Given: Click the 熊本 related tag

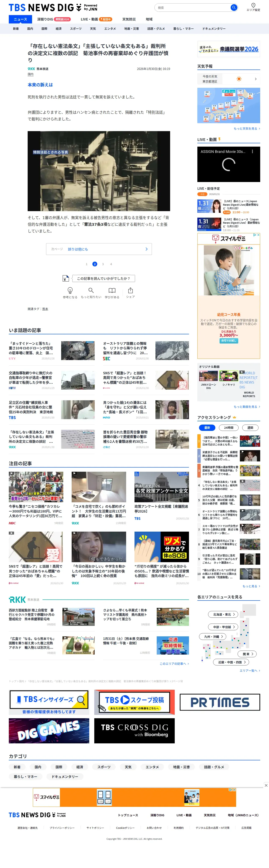Looking at the screenshot, I should (x=45, y=309).
